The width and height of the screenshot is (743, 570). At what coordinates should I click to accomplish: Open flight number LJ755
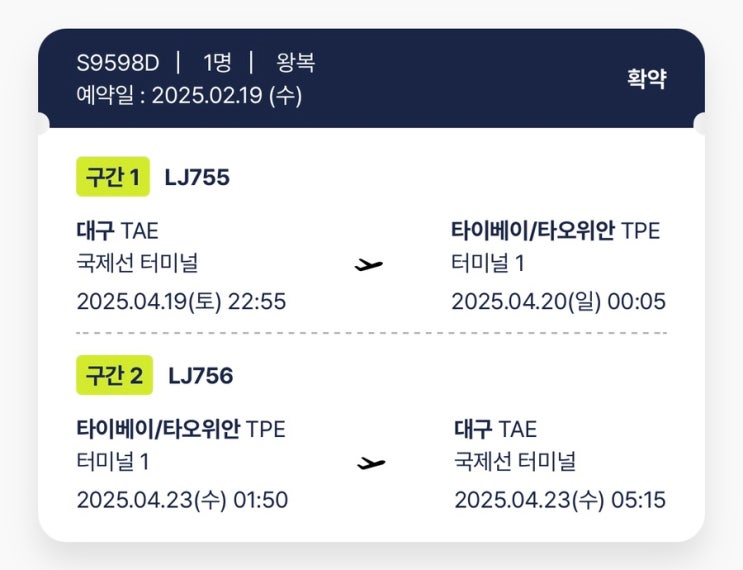tap(197, 178)
